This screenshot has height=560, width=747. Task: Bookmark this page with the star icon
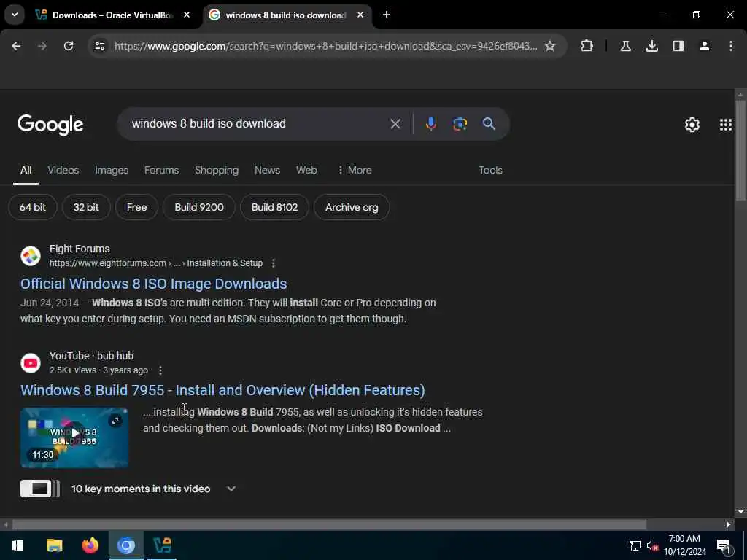coord(550,46)
